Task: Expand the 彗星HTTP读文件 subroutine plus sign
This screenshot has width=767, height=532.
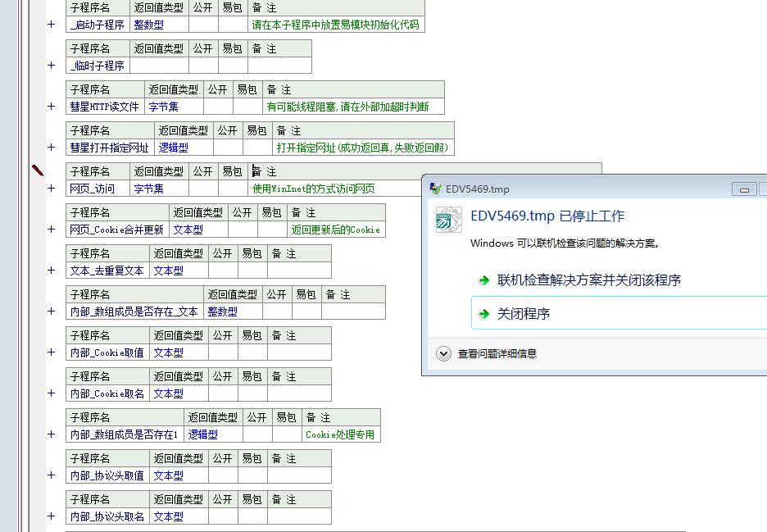Action: [52, 107]
